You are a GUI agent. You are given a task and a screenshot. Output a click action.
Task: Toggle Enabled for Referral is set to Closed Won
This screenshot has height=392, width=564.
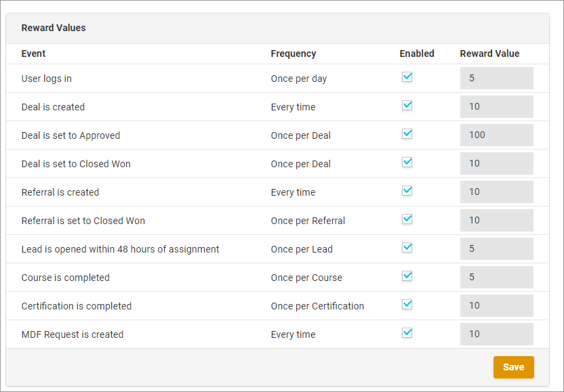click(407, 219)
